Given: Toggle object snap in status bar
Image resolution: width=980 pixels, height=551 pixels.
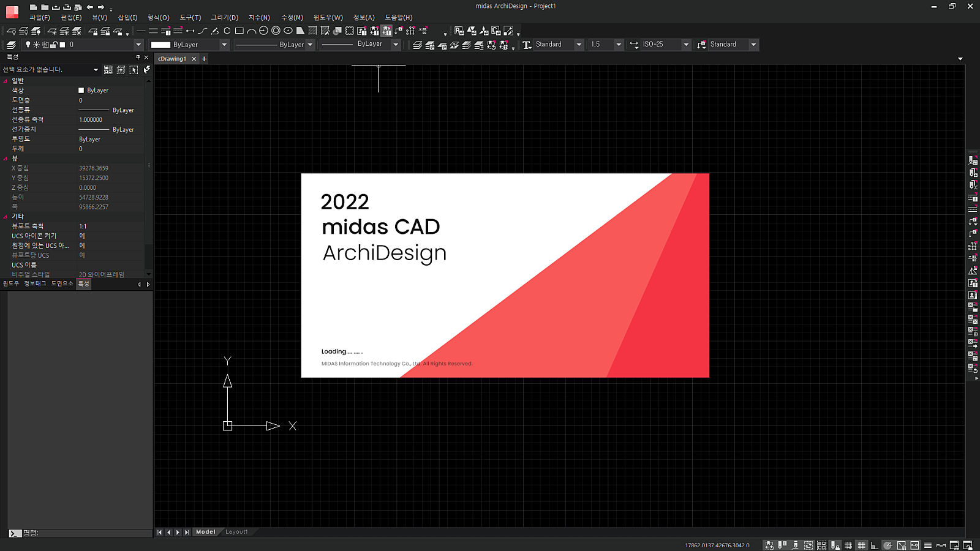Looking at the screenshot, I should tap(901, 545).
